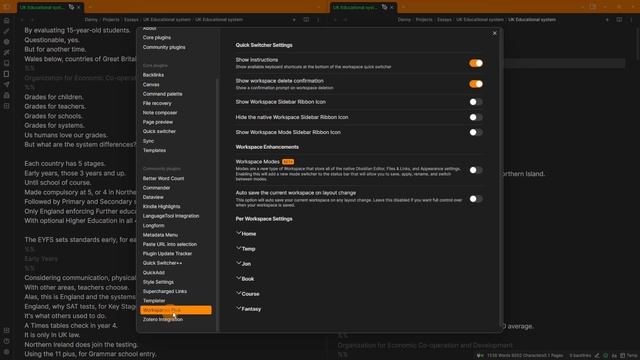The height and width of the screenshot is (360, 640).
Task: Select Dataview plugin settings
Action: point(153,197)
